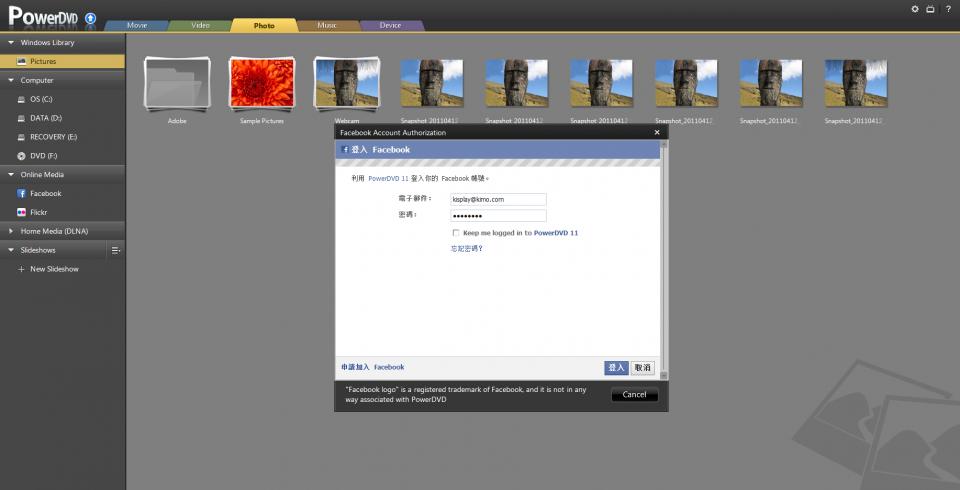Click the black Cancel button
960x490 pixels.
[x=634, y=395]
